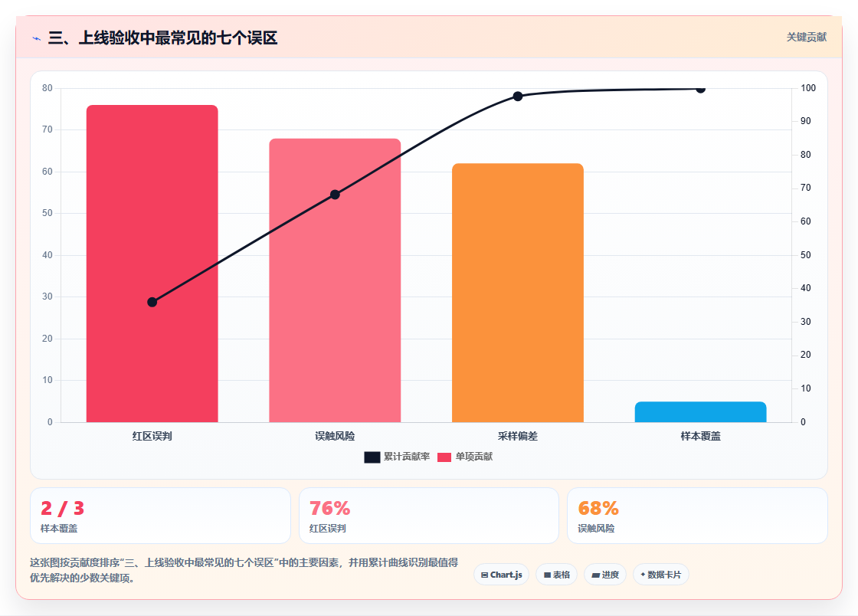Click the 数据卡片 tag chip
This screenshot has height=616, width=858.
click(x=661, y=575)
